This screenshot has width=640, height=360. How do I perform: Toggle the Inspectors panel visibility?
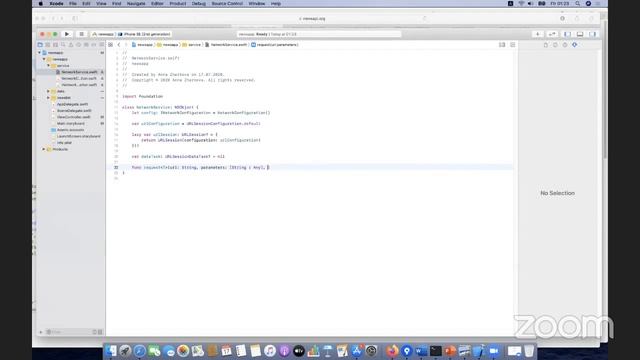click(593, 34)
